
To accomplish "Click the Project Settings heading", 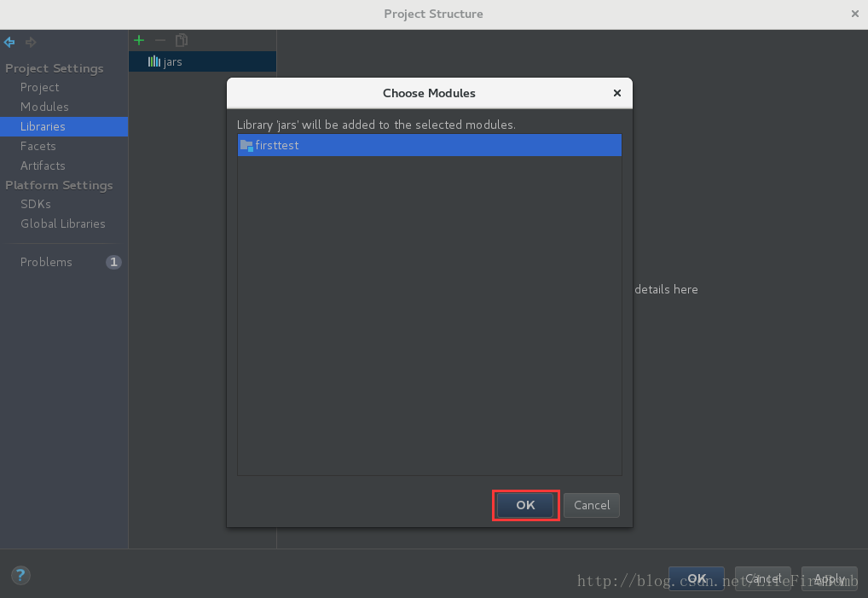I will tap(55, 68).
